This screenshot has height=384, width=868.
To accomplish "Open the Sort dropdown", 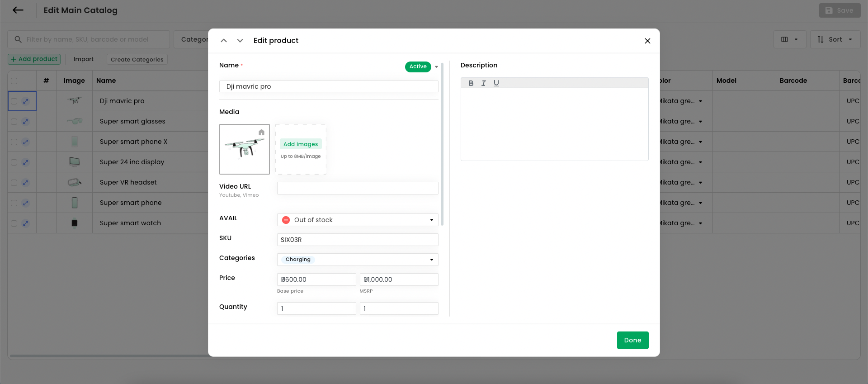I will pos(835,39).
